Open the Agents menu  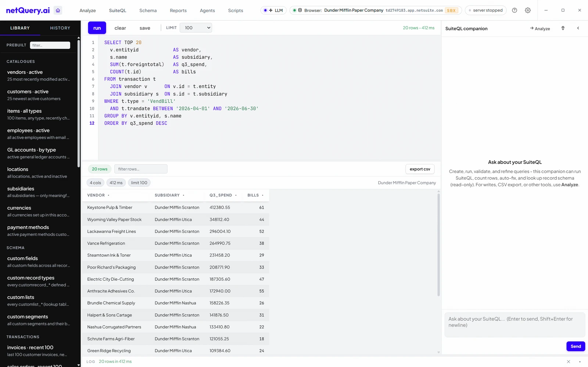click(x=207, y=10)
